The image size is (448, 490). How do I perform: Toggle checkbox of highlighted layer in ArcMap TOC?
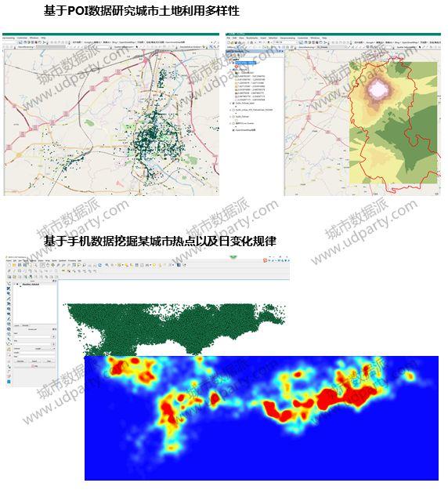tap(233, 63)
